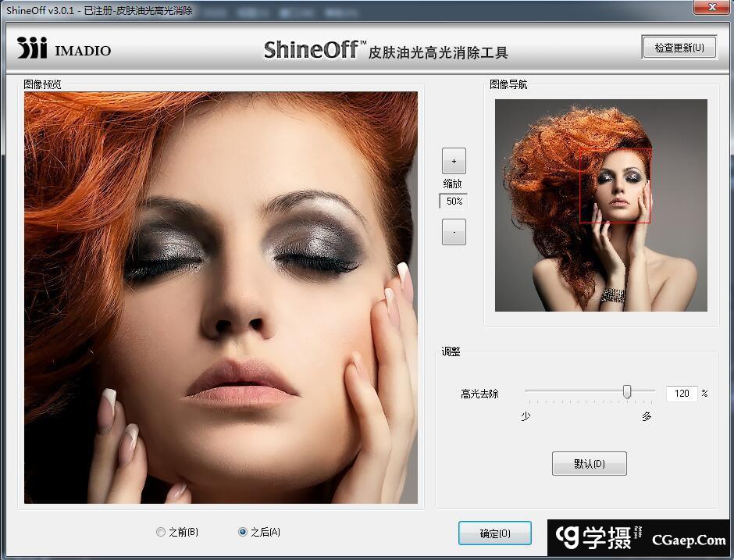Click the large face preview image
Screen dimensions: 734x560
click(220, 297)
